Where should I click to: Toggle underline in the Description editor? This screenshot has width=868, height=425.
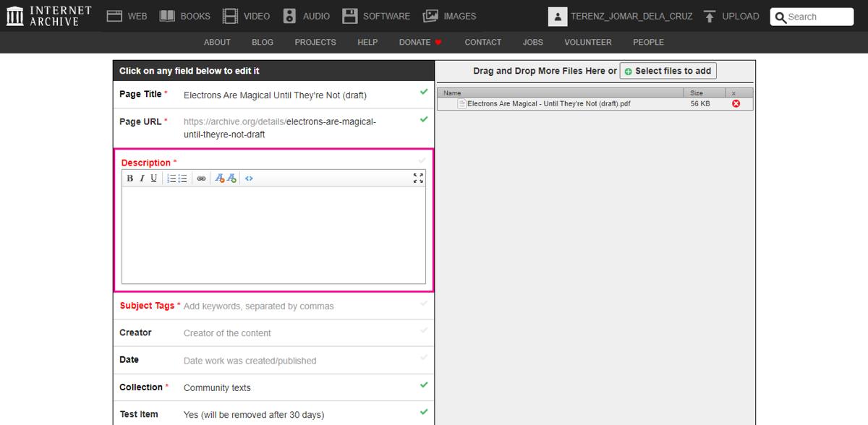[x=153, y=178]
